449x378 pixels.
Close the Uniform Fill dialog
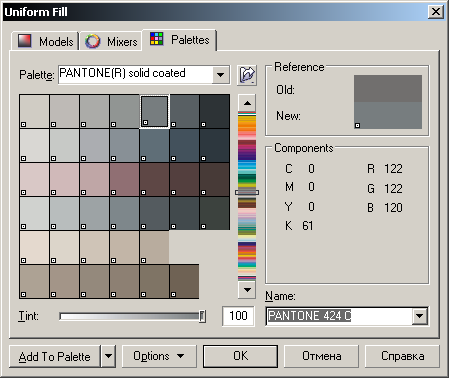click(x=436, y=12)
